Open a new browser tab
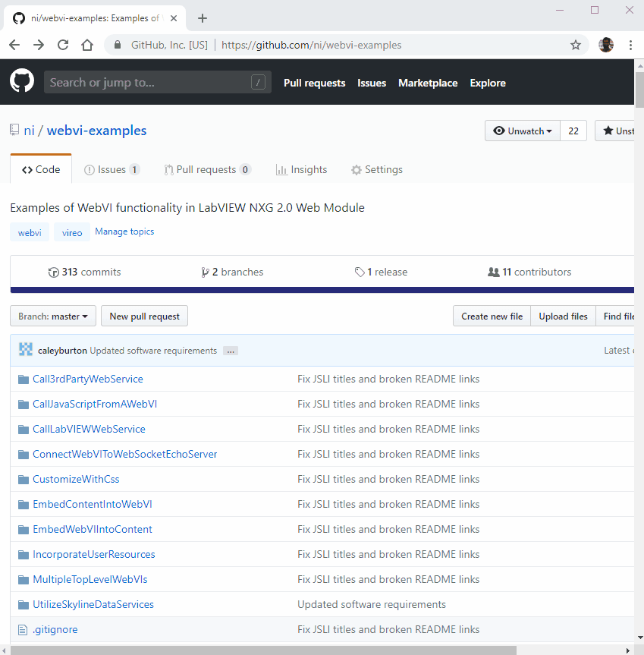The width and height of the screenshot is (644, 655). (x=203, y=18)
